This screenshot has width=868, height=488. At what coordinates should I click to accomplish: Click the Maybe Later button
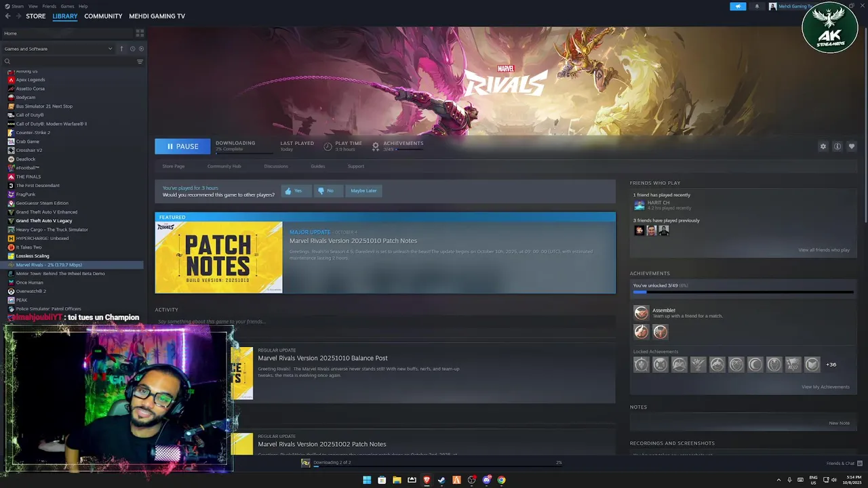(363, 190)
